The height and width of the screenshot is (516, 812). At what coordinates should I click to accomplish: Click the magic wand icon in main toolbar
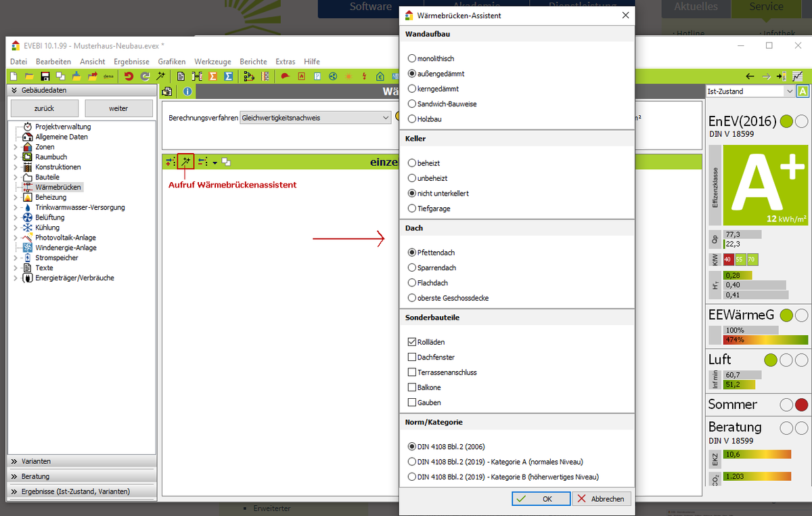pyautogui.click(x=160, y=76)
